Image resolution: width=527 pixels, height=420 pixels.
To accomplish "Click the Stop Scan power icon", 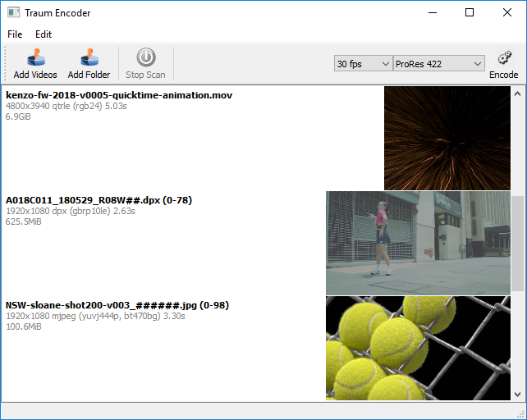I will [x=145, y=57].
